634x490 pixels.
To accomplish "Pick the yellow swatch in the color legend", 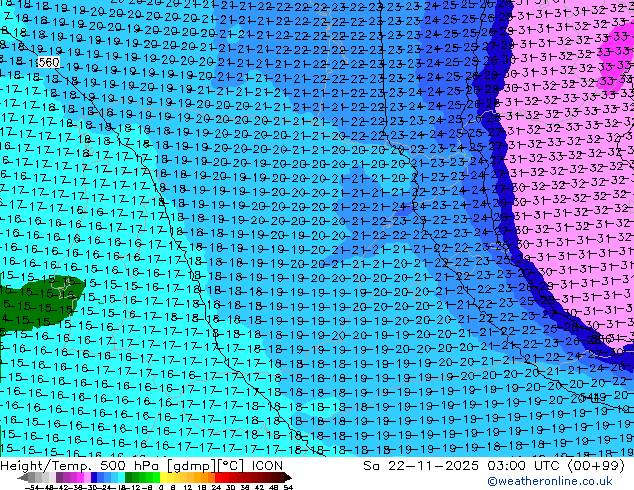I will pos(164,477).
